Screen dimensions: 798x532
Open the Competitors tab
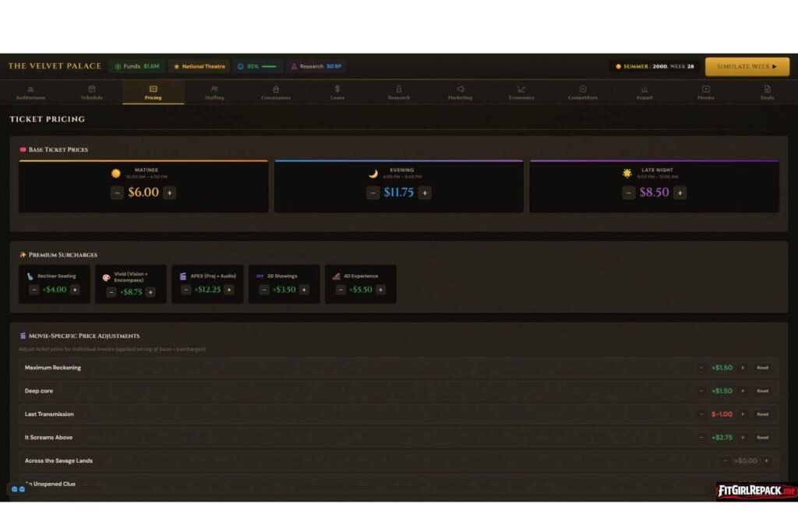coord(583,93)
